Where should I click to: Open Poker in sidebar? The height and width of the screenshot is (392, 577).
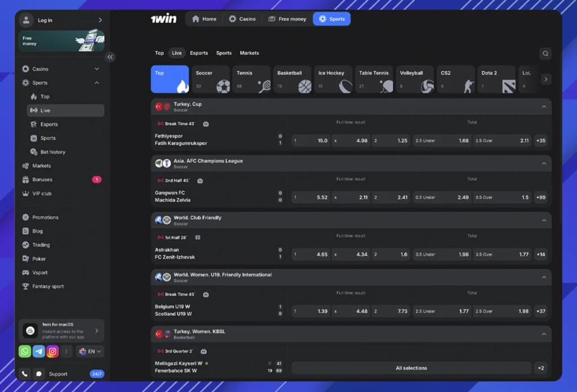pyautogui.click(x=61, y=259)
